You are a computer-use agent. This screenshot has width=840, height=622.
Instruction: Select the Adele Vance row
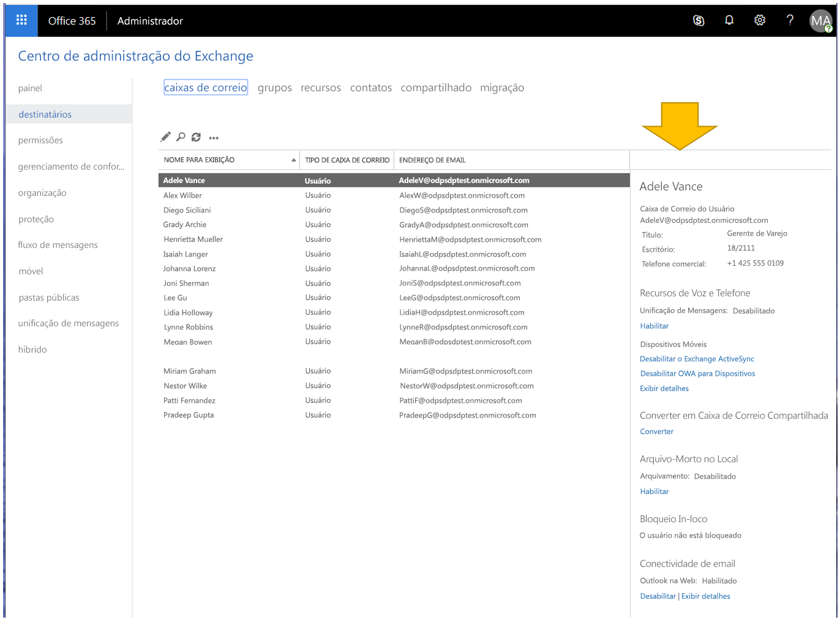[x=394, y=181]
